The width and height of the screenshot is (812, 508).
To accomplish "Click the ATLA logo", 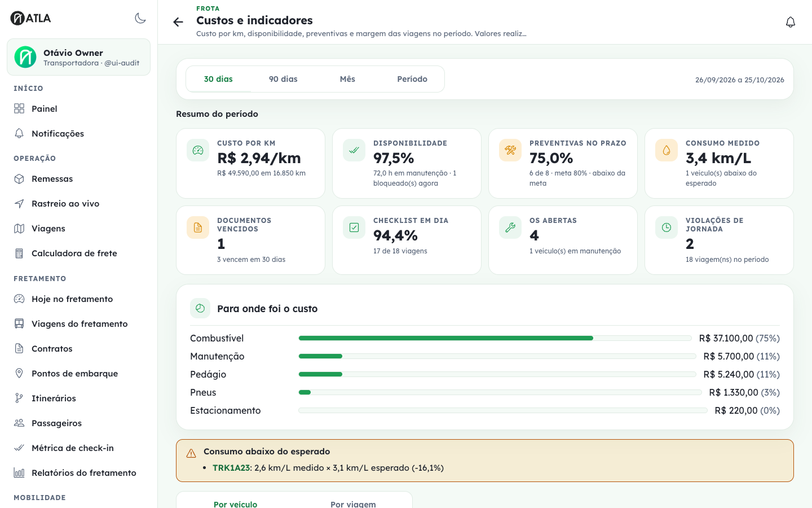I will point(31,18).
